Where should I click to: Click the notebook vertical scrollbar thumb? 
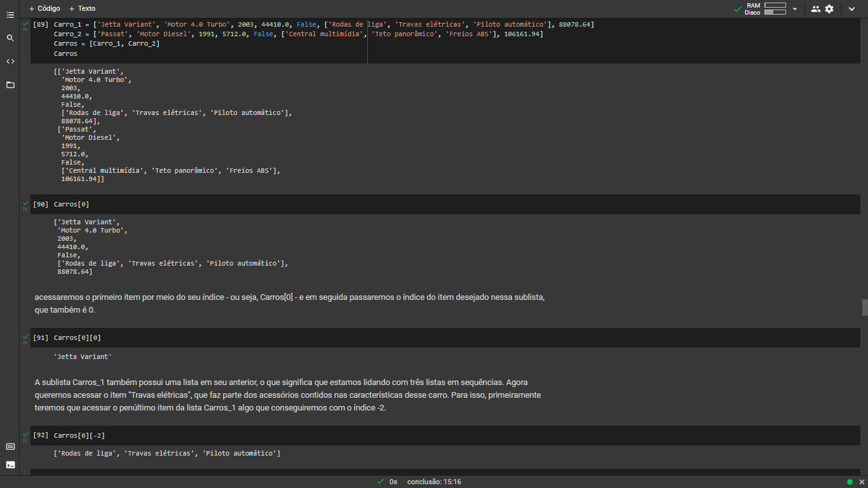coord(865,307)
